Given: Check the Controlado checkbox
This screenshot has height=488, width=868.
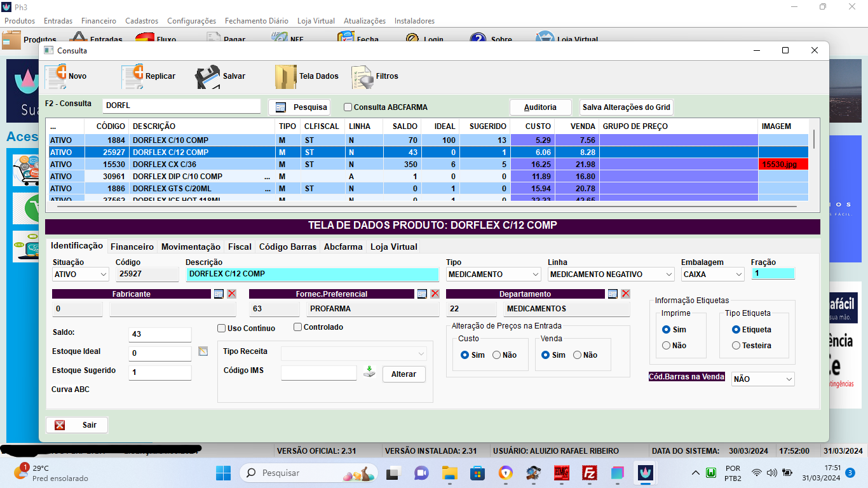Looking at the screenshot, I should click(298, 327).
